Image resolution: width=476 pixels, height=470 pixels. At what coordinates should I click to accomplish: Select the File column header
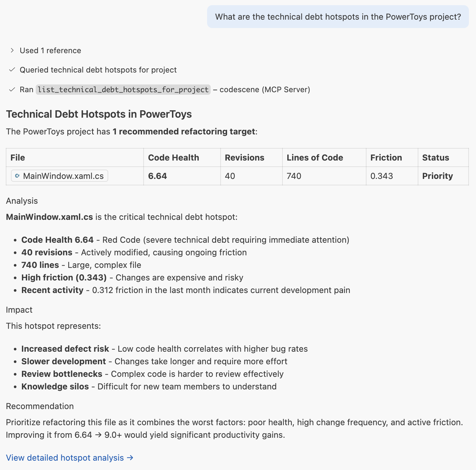17,157
